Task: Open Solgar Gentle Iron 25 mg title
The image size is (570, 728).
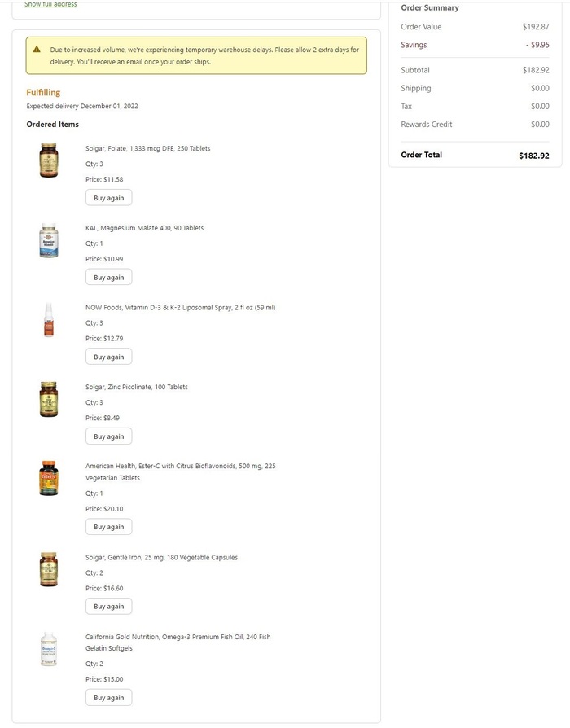Action: 161,558
